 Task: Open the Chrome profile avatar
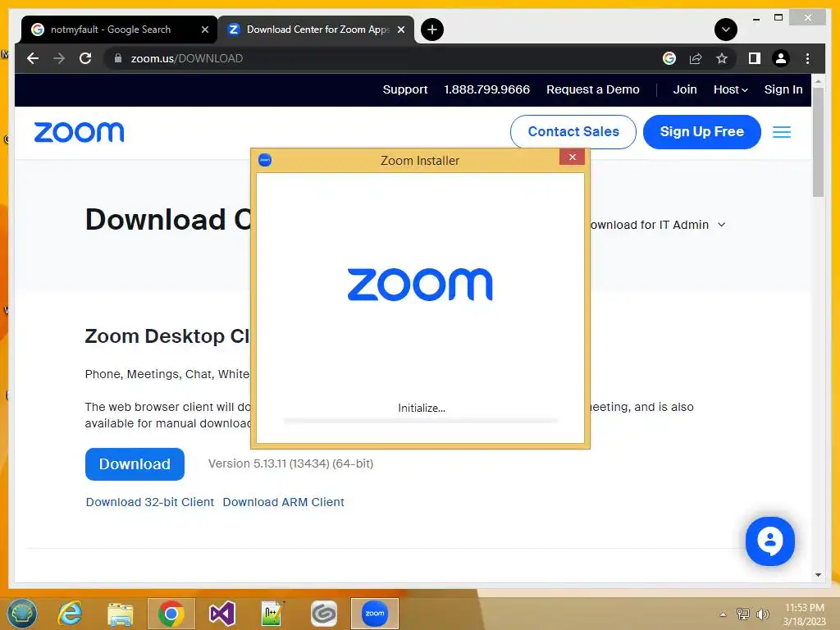pyautogui.click(x=781, y=58)
